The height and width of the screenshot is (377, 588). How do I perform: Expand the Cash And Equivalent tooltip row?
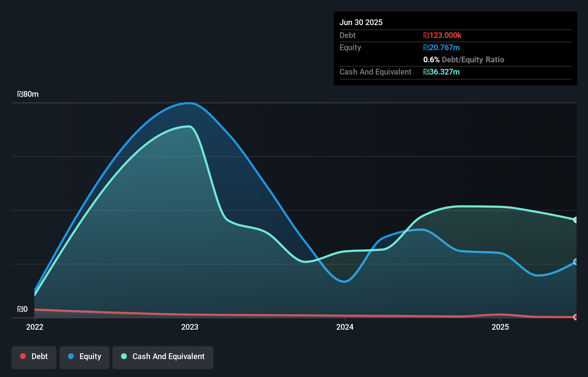375,72
